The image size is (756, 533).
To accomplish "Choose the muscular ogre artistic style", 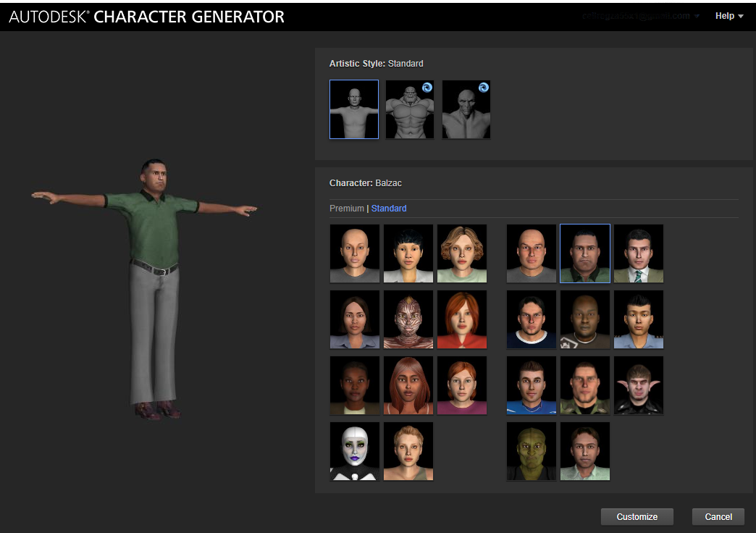I will click(410, 109).
